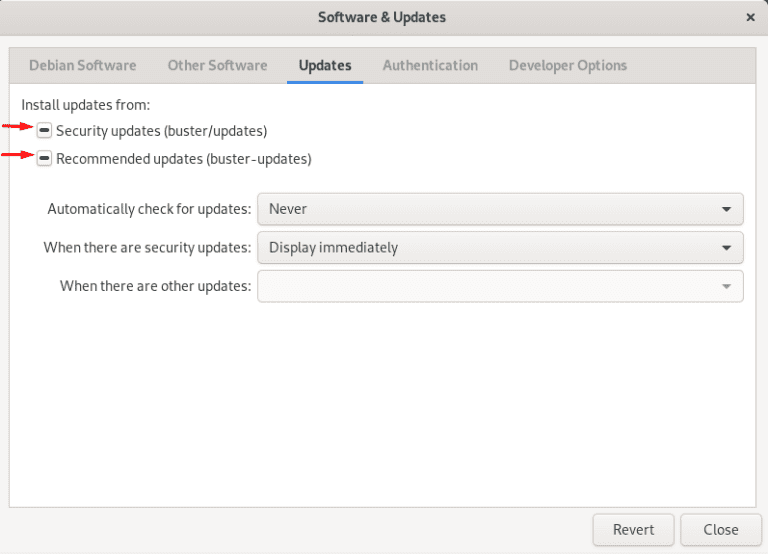
Task: Select the Updates tab
Action: click(x=325, y=65)
